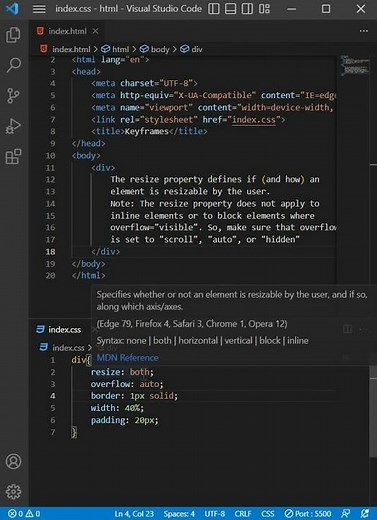Change indentation via Spaces: 4
This screenshot has width=377, height=520.
pyautogui.click(x=179, y=514)
